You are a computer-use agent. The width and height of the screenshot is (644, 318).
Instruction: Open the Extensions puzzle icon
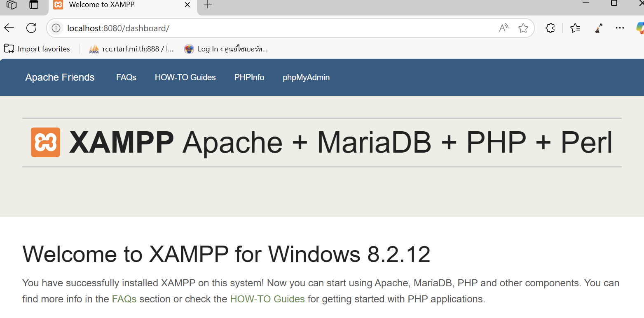coord(550,28)
